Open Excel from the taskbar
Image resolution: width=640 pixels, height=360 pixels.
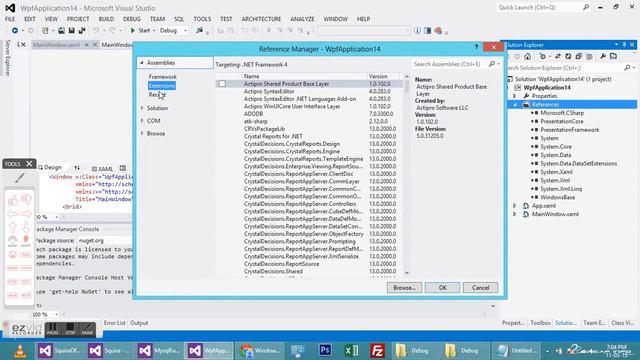coord(351,351)
